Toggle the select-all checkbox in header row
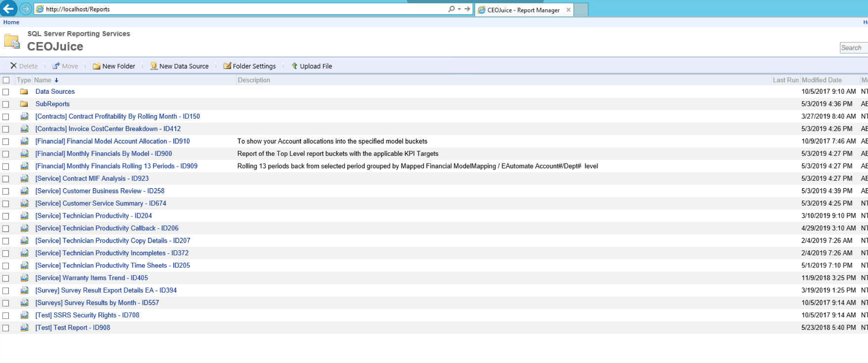This screenshot has width=868, height=363. pyautogui.click(x=6, y=80)
